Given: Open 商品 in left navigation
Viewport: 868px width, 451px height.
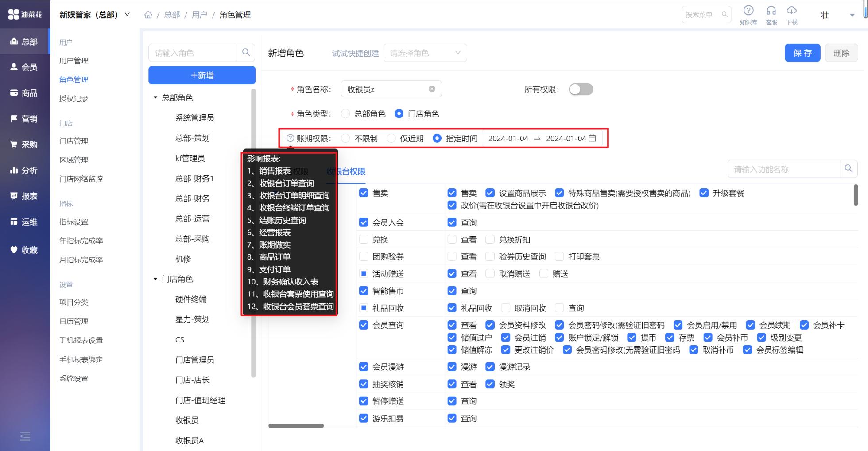Looking at the screenshot, I should point(25,93).
